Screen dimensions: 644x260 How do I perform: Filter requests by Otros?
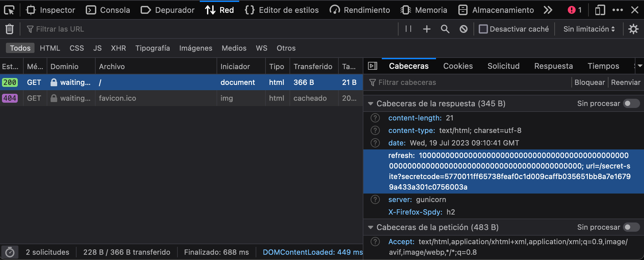286,48
